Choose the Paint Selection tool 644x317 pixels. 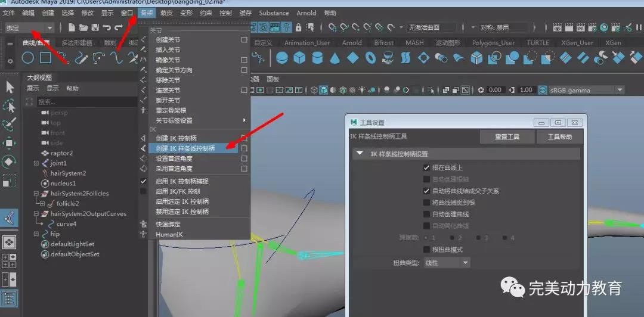click(x=10, y=124)
